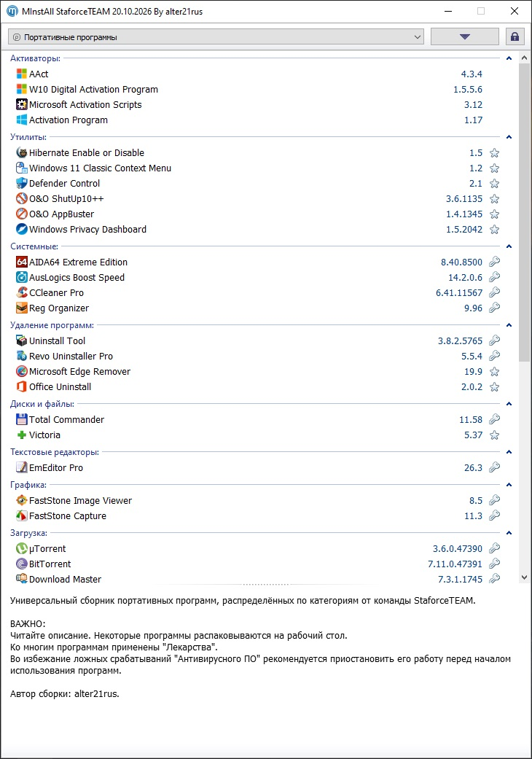Click the Windows Privacy Dashboard icon
The height and width of the screenshot is (759, 532).
pyautogui.click(x=21, y=229)
